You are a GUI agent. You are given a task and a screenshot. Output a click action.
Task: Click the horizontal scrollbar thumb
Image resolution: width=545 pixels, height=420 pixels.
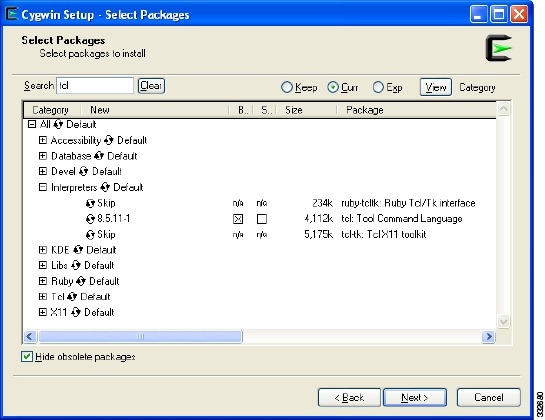point(140,337)
